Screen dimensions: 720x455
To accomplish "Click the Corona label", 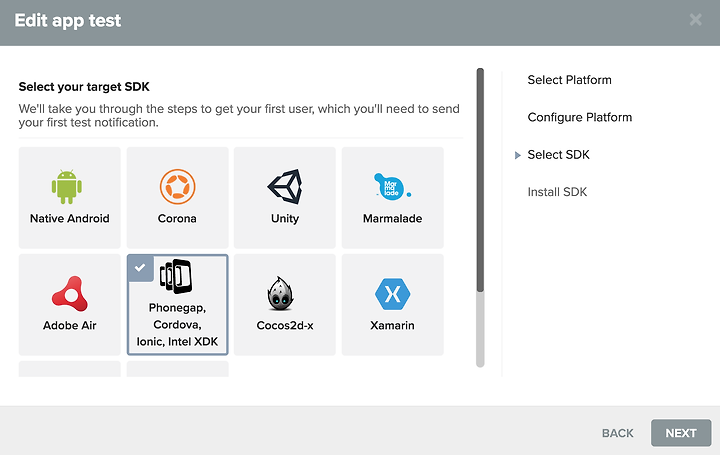I will pos(177,219).
